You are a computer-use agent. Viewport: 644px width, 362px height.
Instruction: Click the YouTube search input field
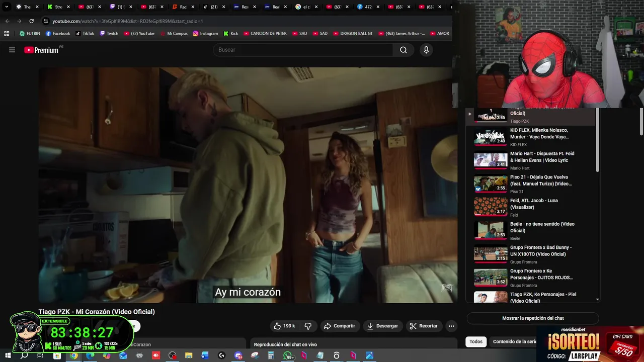pyautogui.click(x=303, y=50)
